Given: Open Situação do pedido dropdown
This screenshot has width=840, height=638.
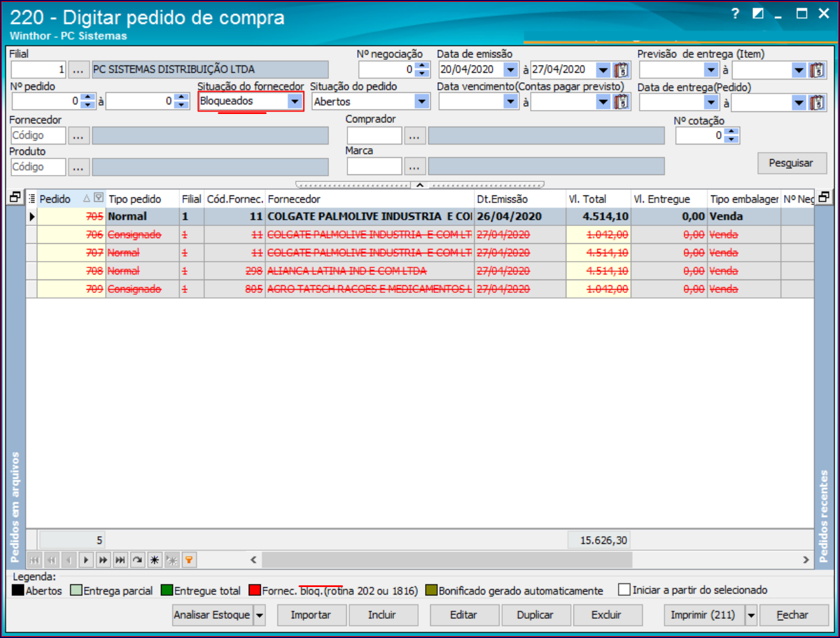Looking at the screenshot, I should (x=422, y=101).
